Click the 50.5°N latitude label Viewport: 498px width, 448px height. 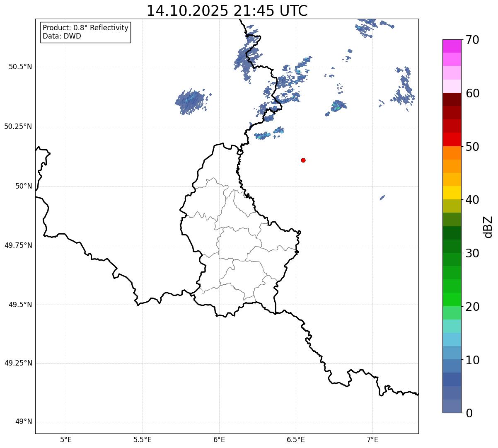click(20, 67)
